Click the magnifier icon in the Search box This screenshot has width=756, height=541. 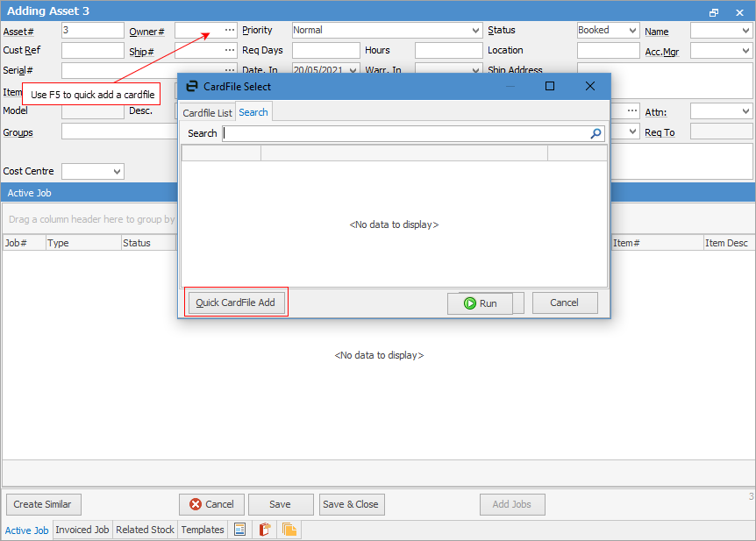pos(596,133)
